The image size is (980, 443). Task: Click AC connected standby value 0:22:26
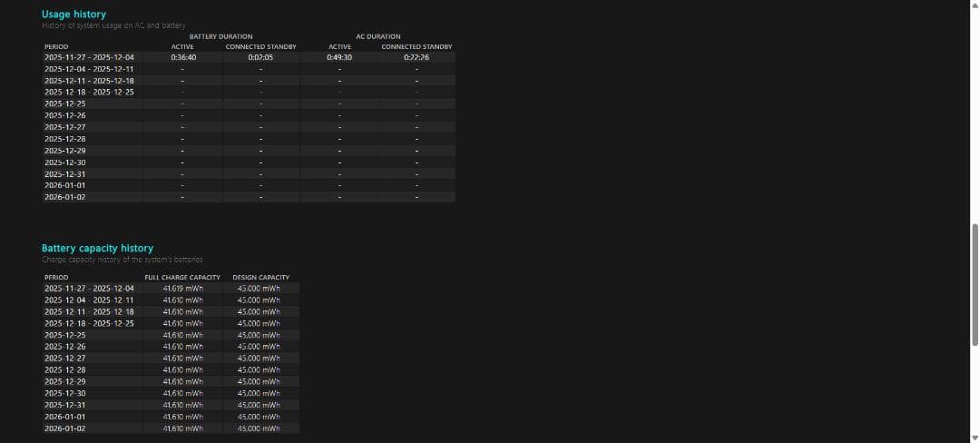coord(416,57)
